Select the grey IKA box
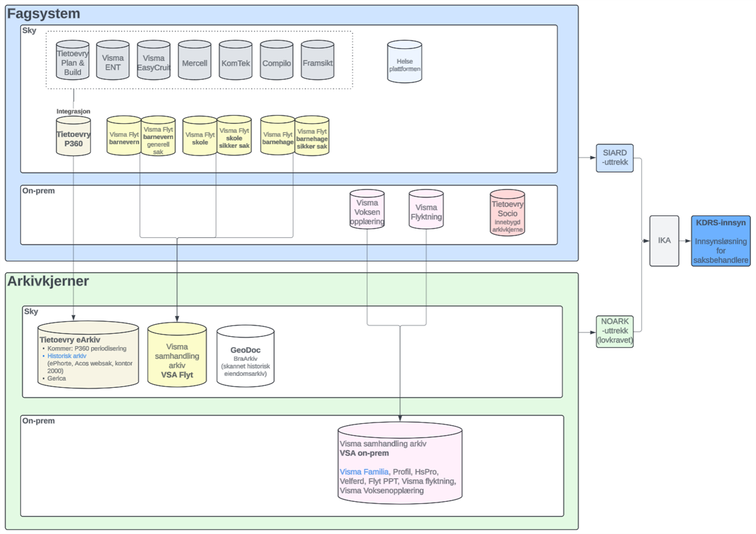 [664, 241]
